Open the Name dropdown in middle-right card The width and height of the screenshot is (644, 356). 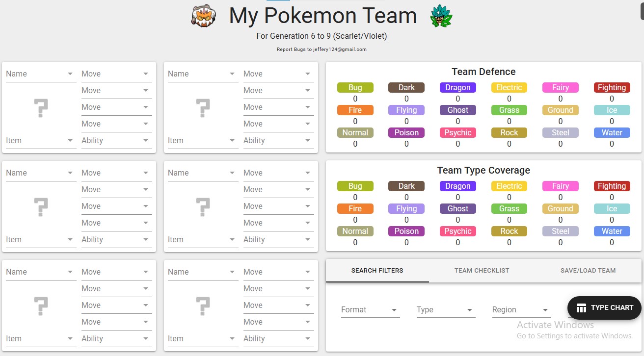coord(203,173)
